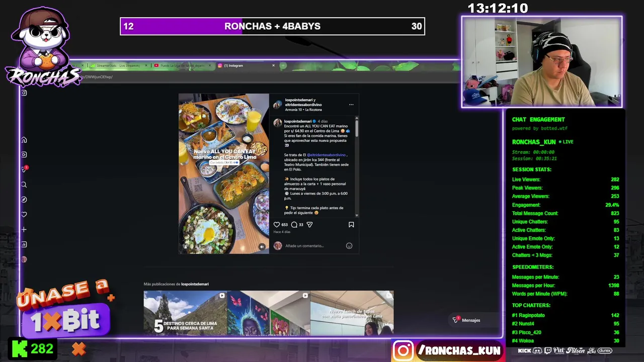Click the Hace 4 días timestamp
The width and height of the screenshot is (644, 362).
click(282, 232)
